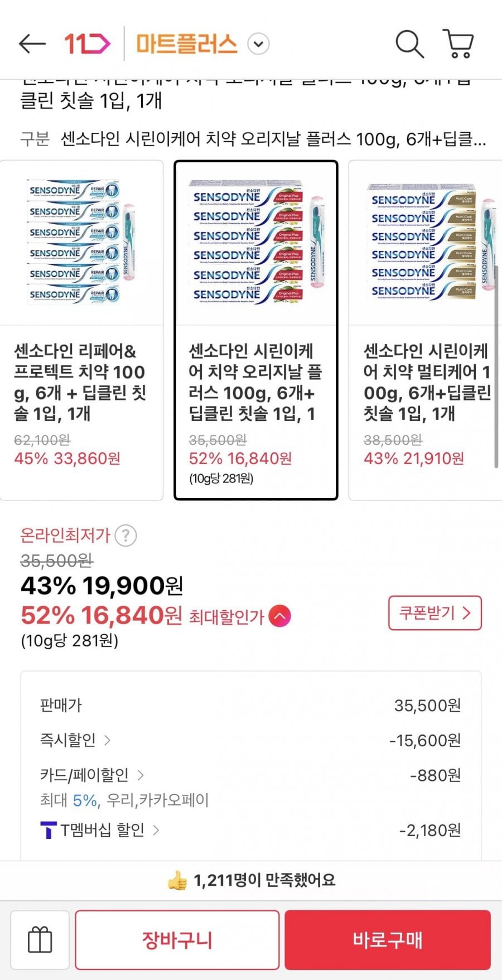
Task: Tap the 바로구매 buy now button
Action: tap(388, 940)
